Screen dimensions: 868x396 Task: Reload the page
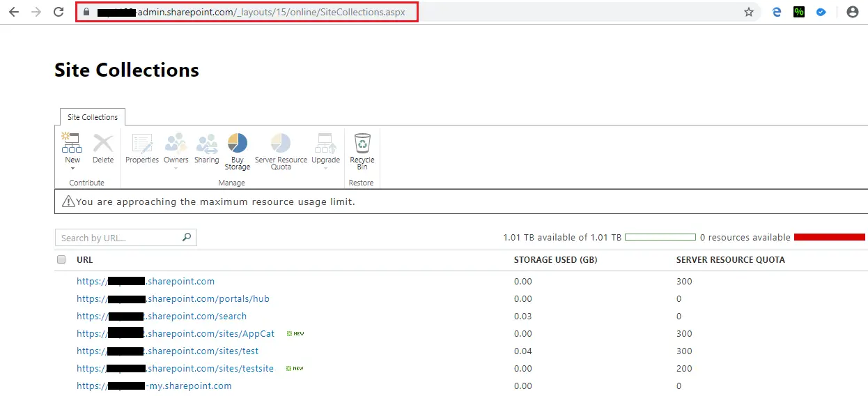coord(59,12)
